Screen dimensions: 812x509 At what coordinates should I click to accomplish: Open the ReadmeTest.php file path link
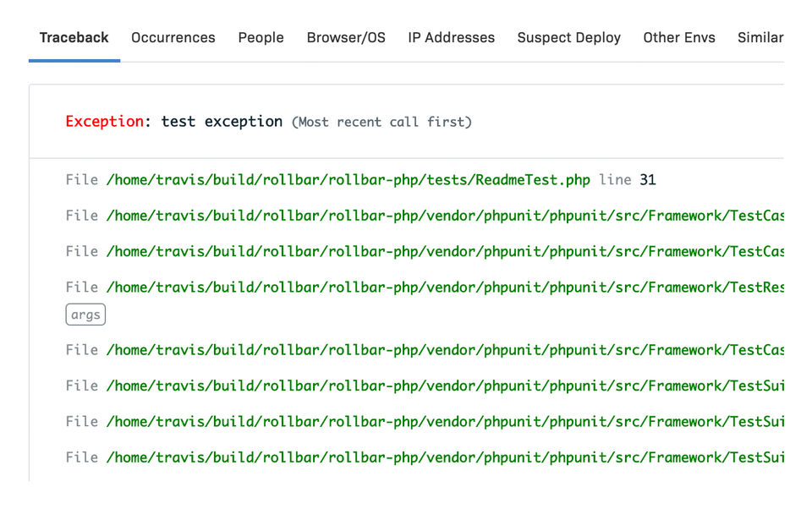point(348,180)
